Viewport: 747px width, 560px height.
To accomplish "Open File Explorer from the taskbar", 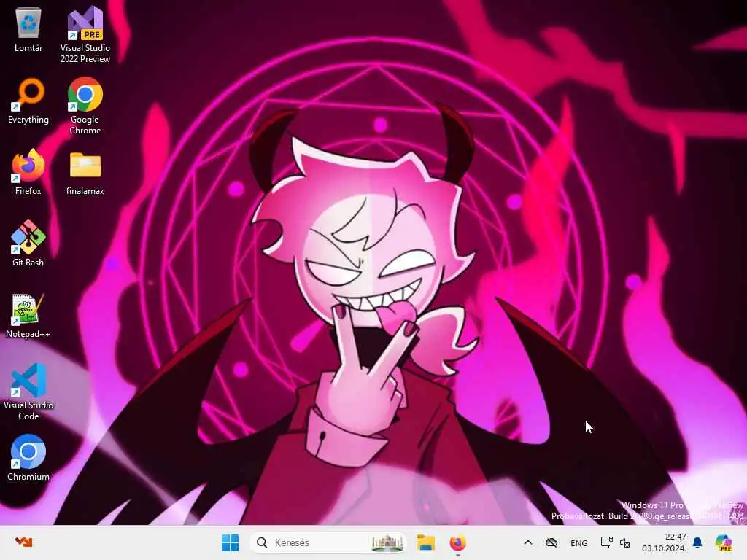I will tap(425, 542).
